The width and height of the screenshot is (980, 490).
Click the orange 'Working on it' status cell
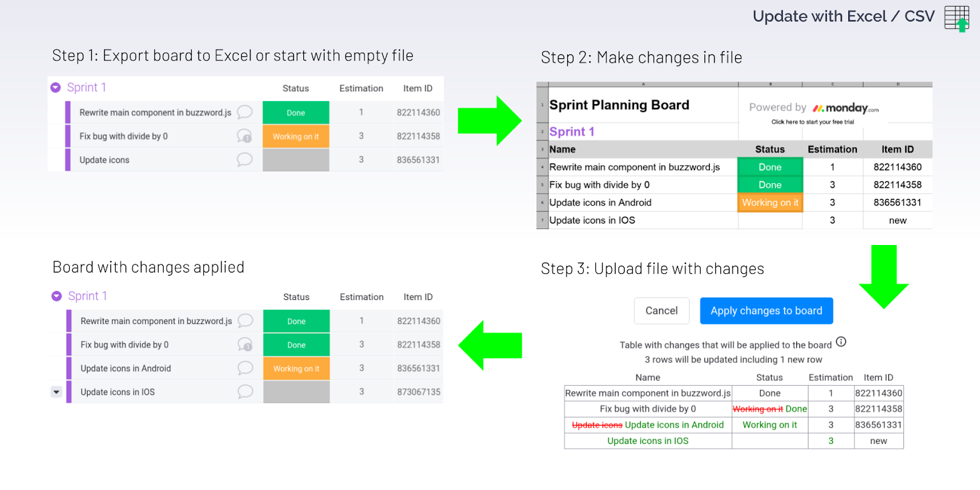click(296, 136)
